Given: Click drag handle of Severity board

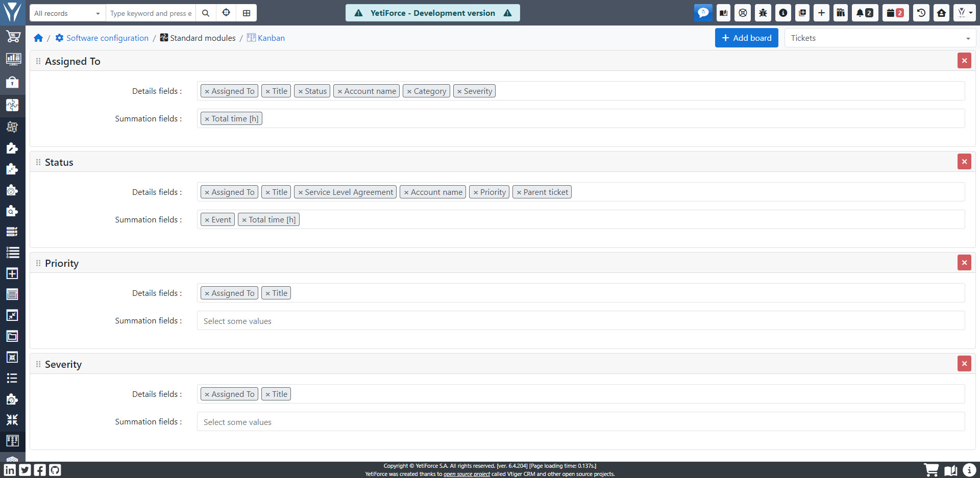Looking at the screenshot, I should pos(38,364).
